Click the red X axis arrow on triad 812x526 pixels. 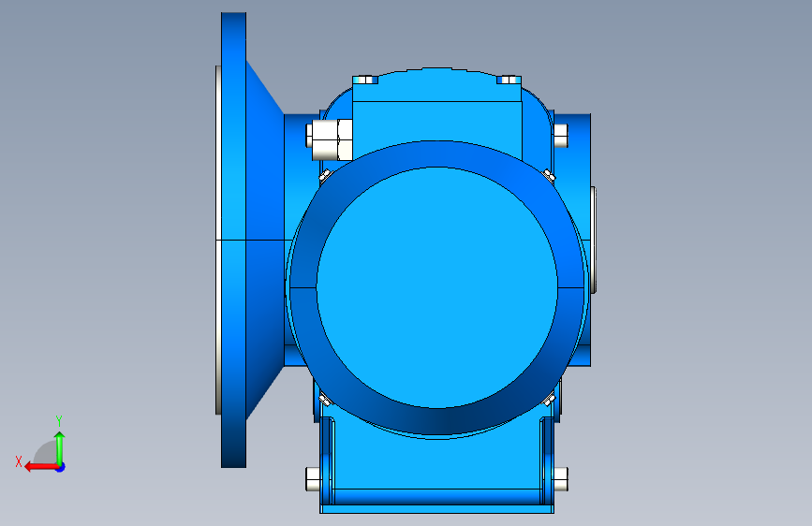(x=41, y=467)
